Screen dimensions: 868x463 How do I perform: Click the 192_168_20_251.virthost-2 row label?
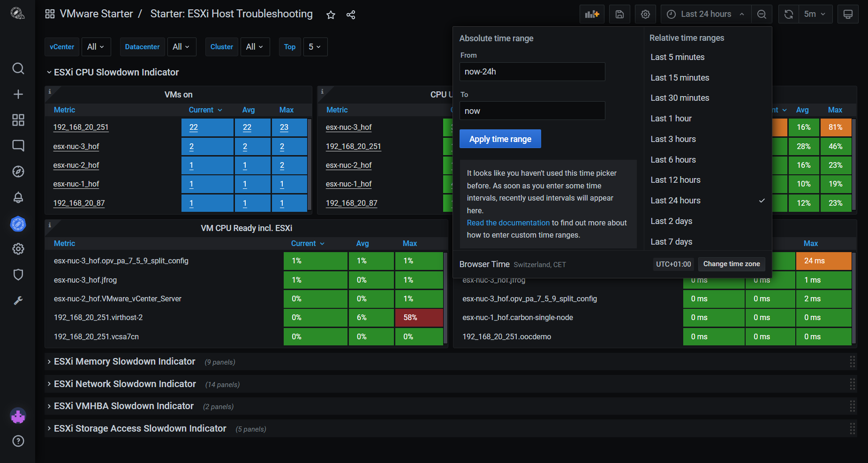[98, 318]
